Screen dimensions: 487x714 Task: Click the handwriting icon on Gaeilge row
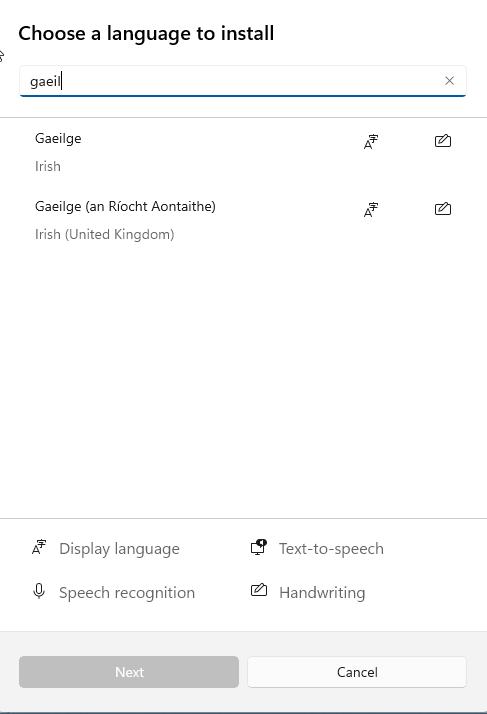pyautogui.click(x=443, y=141)
